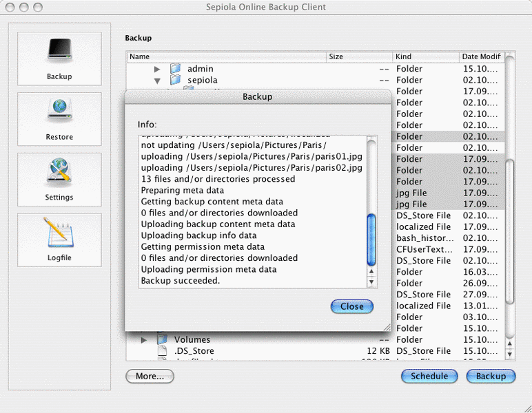The image size is (532, 413).
Task: Select the Volumes row name
Action: click(192, 339)
